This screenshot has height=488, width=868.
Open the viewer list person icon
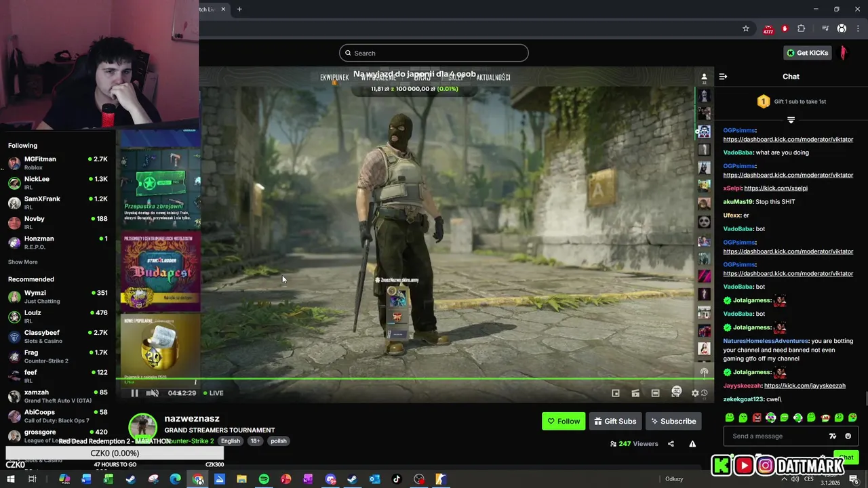pos(704,77)
